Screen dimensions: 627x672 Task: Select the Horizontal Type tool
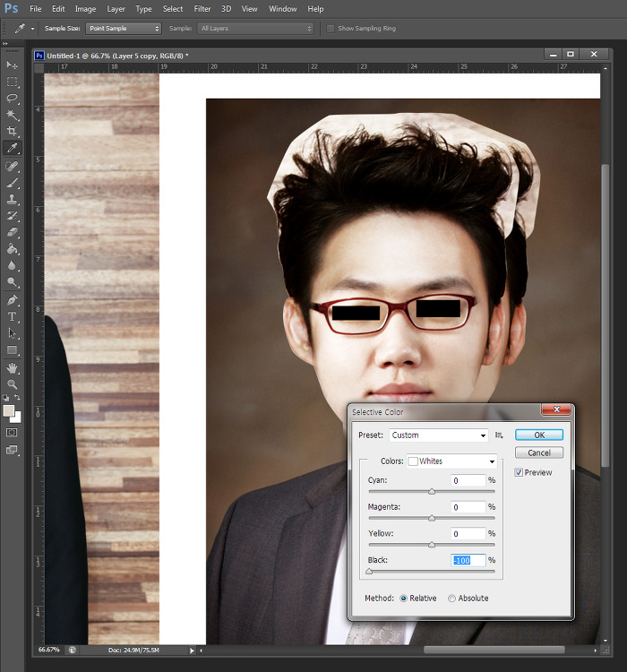(13, 316)
